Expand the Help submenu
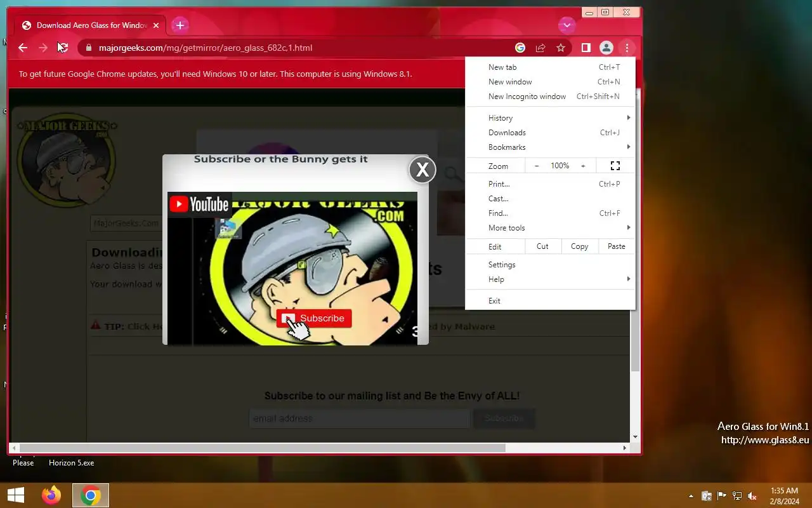This screenshot has height=508, width=812. 550,279
